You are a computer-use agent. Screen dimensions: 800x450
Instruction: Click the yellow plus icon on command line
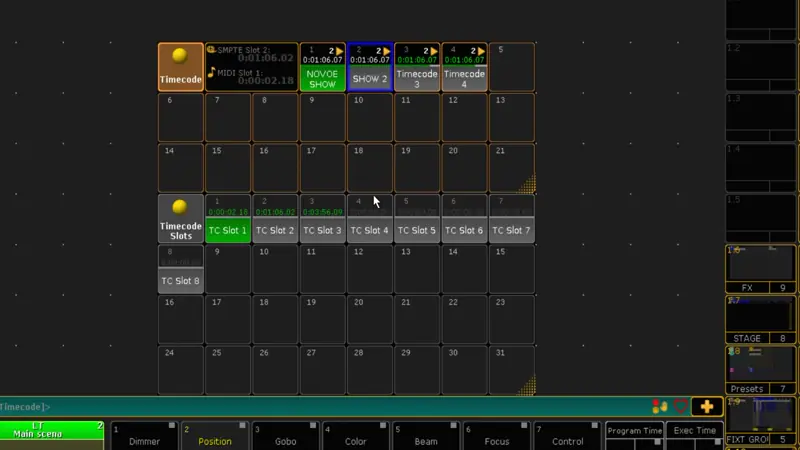[x=707, y=406]
